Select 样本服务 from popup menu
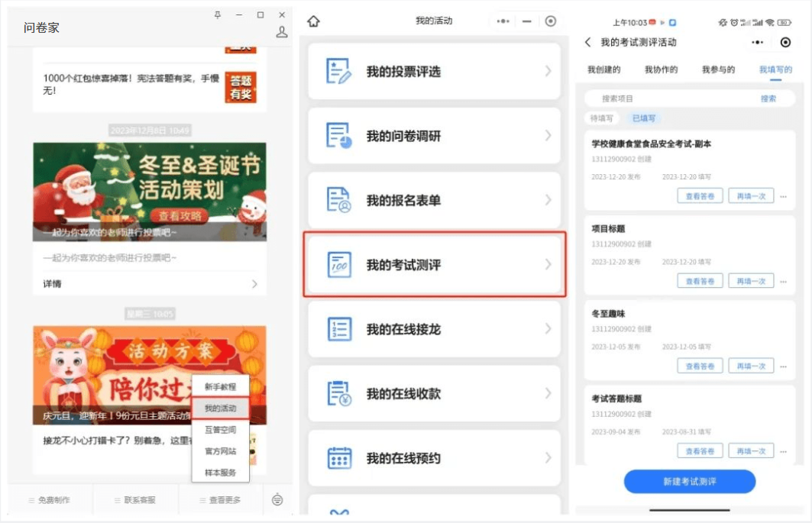The width and height of the screenshot is (812, 523). point(221,473)
